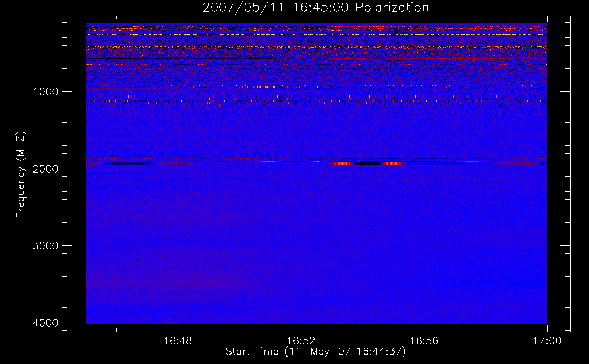This screenshot has height=364, width=589.
Task: Click the 16:56 time tick label
Action: 424,341
